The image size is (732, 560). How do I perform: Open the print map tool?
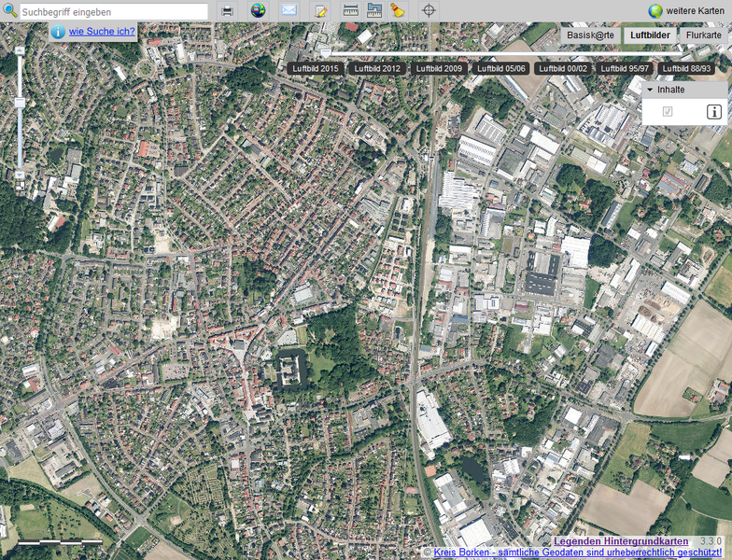228,11
